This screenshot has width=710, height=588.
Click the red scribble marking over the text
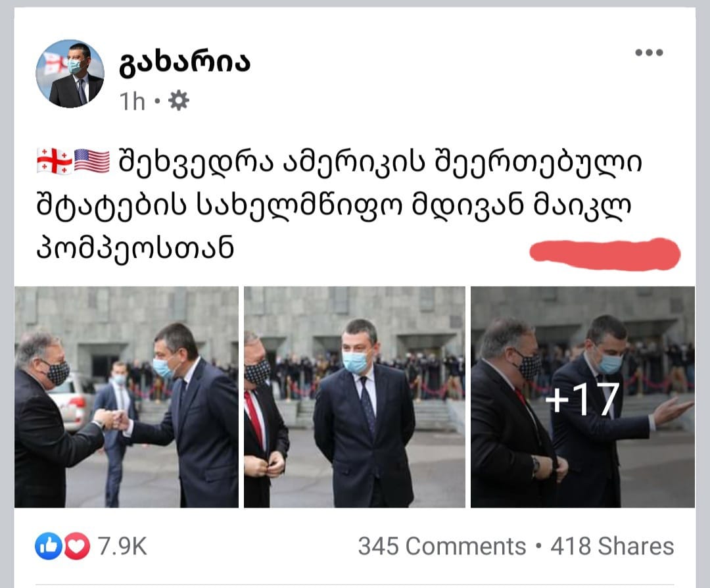[605, 254]
